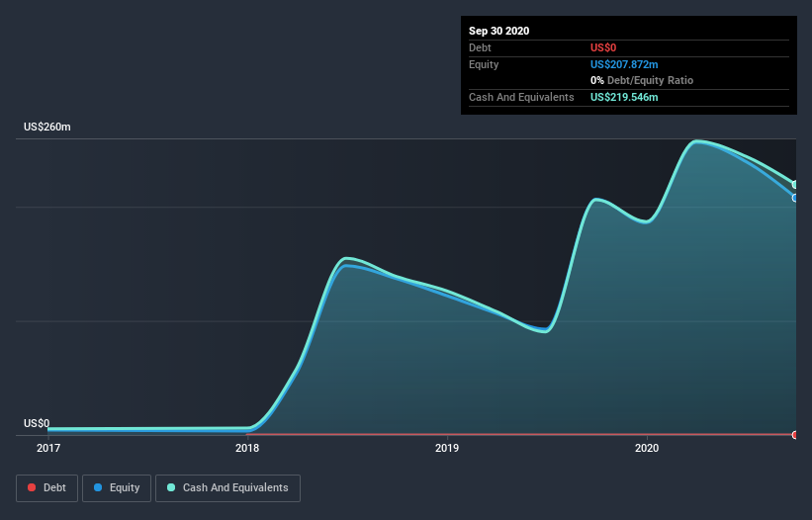Click the US$207.872m equity value
Image resolution: width=812 pixels, height=520 pixels.
pyautogui.click(x=624, y=64)
